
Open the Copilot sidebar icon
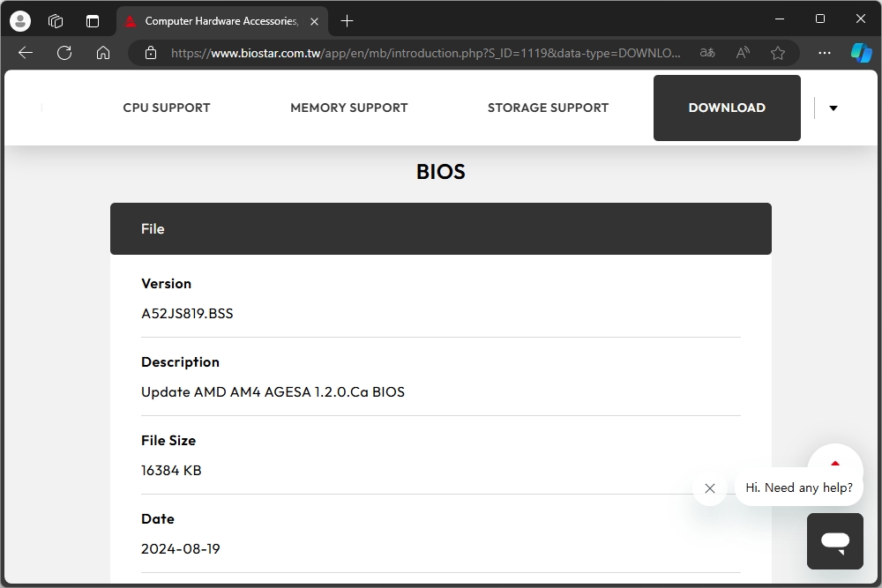[x=861, y=53]
